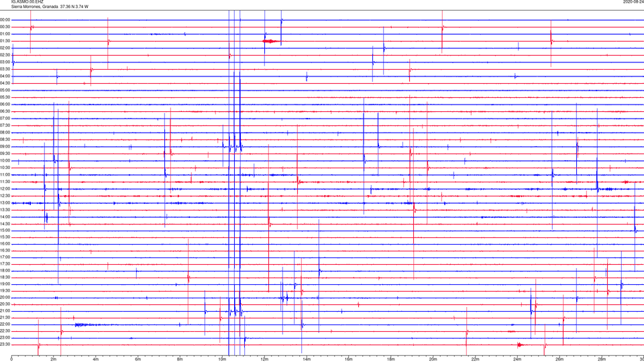The height and width of the screenshot is (362, 644).
Task: Click the '19:00' time row label
Action: point(5,284)
